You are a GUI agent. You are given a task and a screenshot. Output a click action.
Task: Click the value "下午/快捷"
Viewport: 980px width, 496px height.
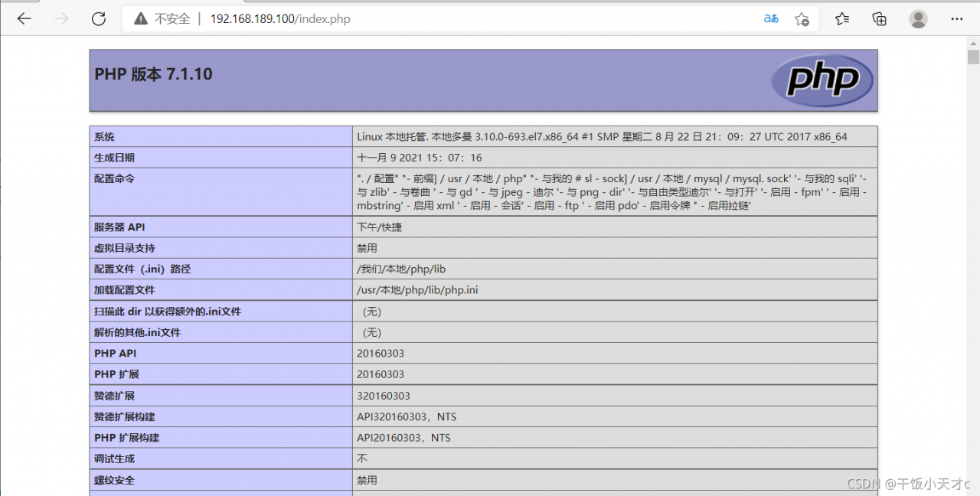tap(379, 227)
